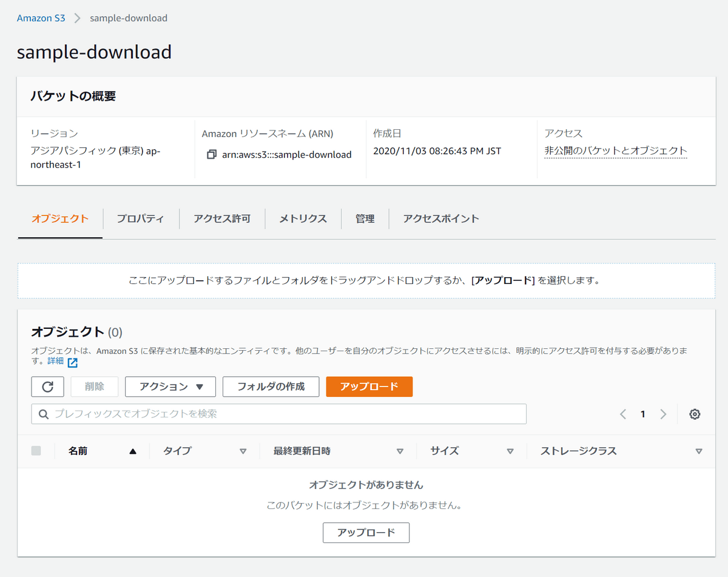Click the アクセス label in the overview
This screenshot has width=728, height=577.
pyautogui.click(x=564, y=133)
